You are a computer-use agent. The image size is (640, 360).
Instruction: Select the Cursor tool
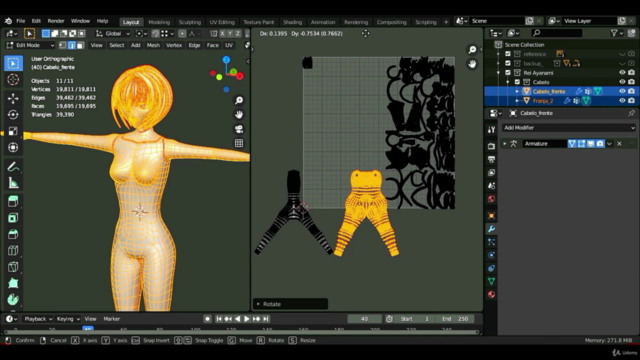coord(13,80)
